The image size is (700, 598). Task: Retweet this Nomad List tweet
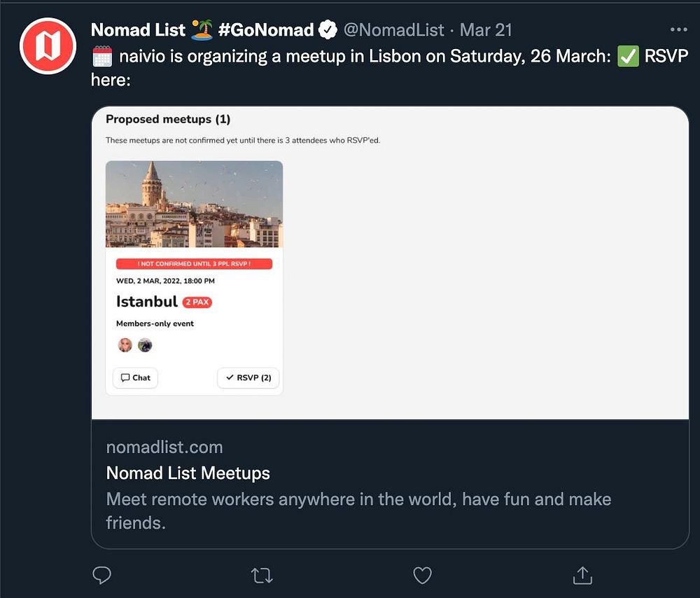click(261, 576)
